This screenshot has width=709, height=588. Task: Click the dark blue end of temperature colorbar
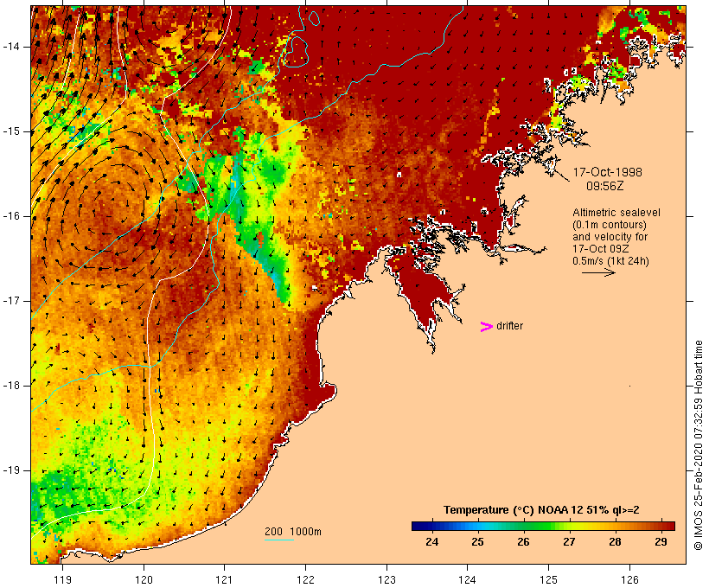[x=418, y=526]
